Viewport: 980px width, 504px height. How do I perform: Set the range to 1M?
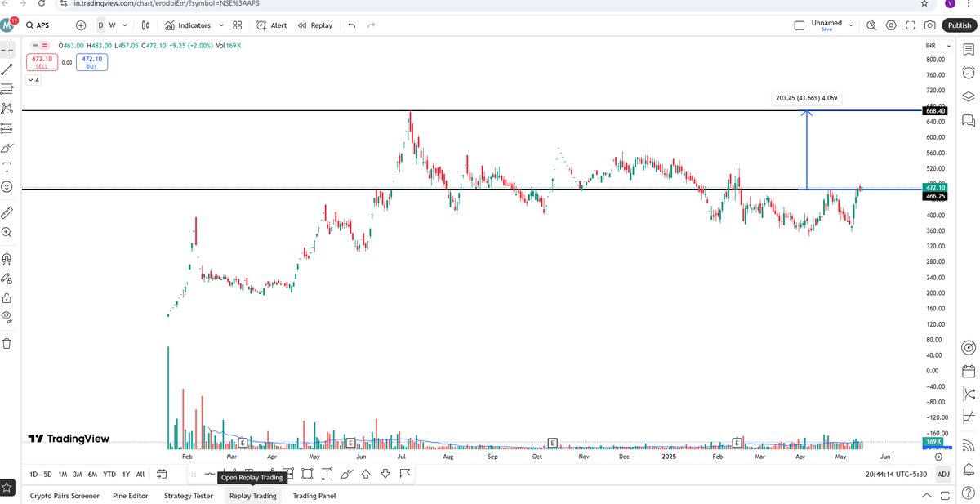tap(62, 474)
